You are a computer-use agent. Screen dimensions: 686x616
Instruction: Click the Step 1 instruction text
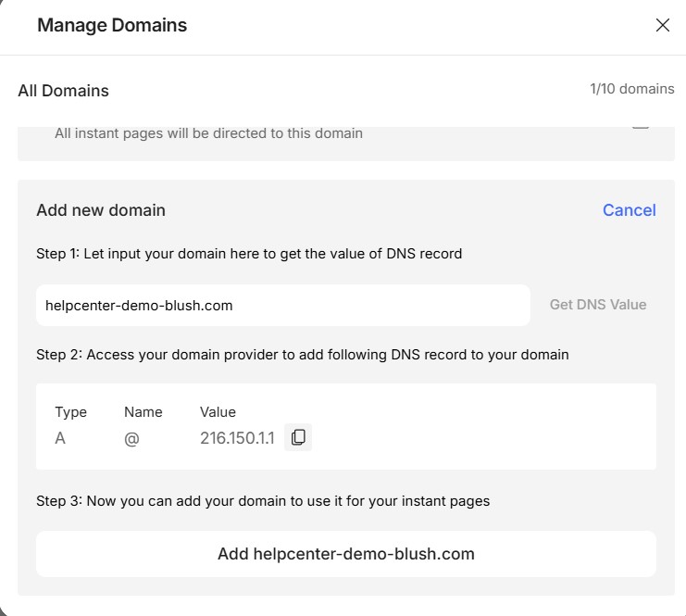pyautogui.click(x=249, y=254)
